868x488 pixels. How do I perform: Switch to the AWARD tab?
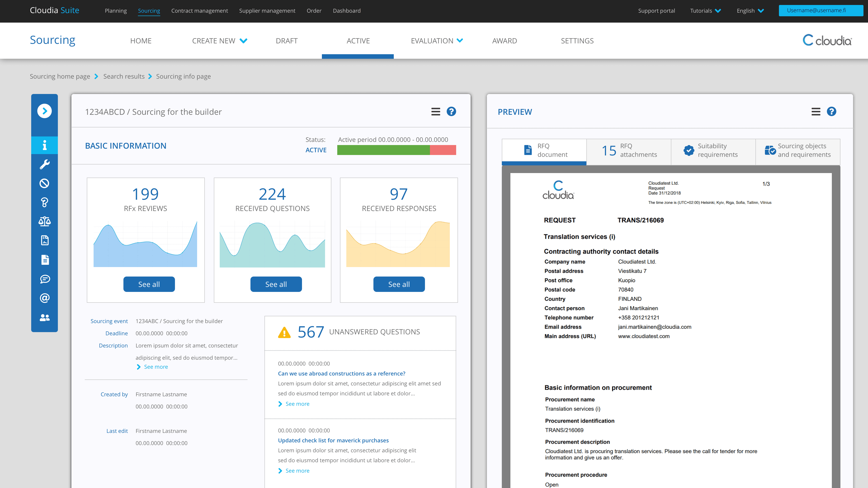pos(505,41)
